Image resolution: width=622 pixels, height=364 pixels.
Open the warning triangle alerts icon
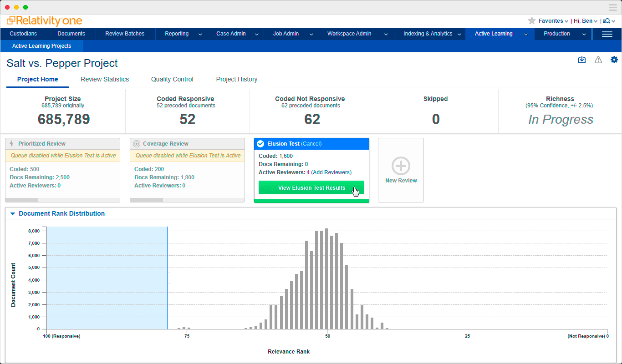point(598,60)
